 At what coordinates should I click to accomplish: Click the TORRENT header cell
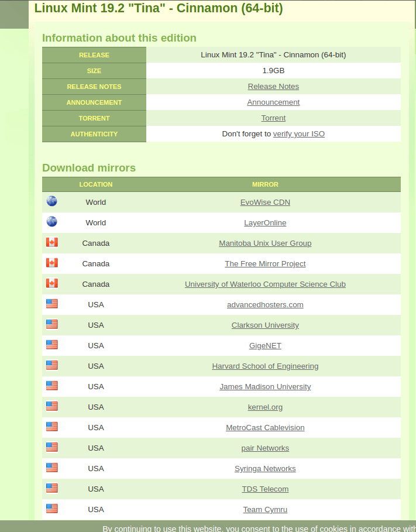point(94,118)
